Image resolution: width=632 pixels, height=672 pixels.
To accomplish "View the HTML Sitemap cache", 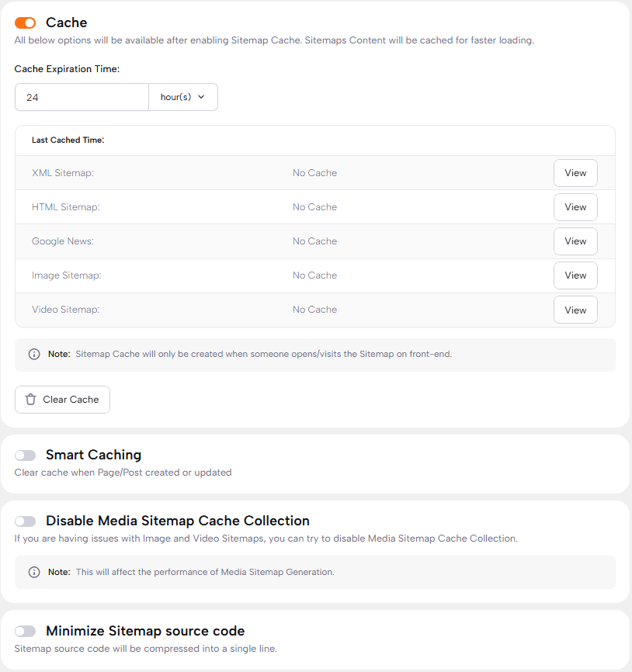I will tap(575, 207).
